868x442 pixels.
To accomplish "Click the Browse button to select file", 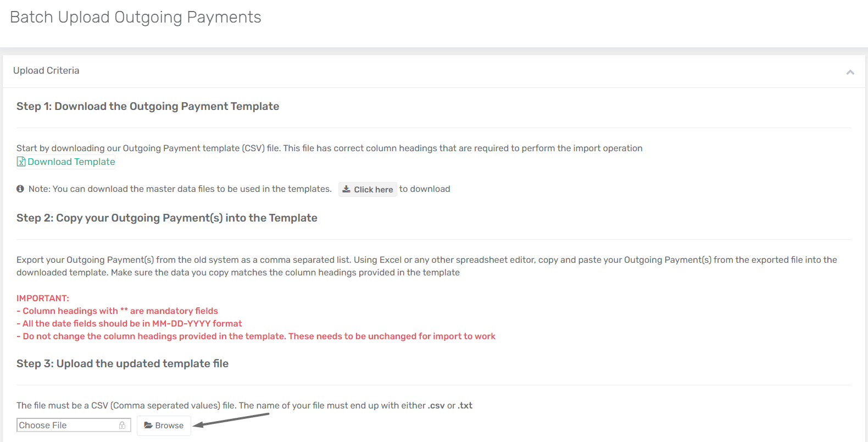I will click(164, 426).
